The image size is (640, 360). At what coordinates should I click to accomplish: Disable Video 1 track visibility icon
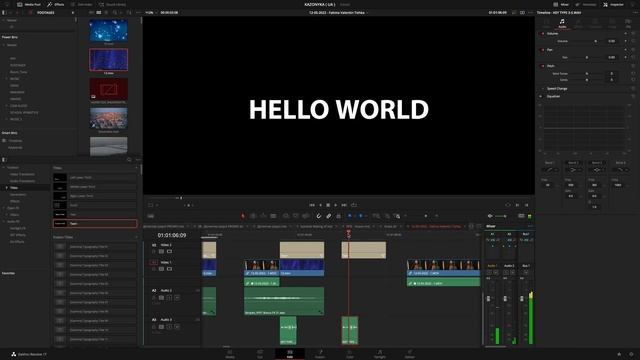coord(169,269)
